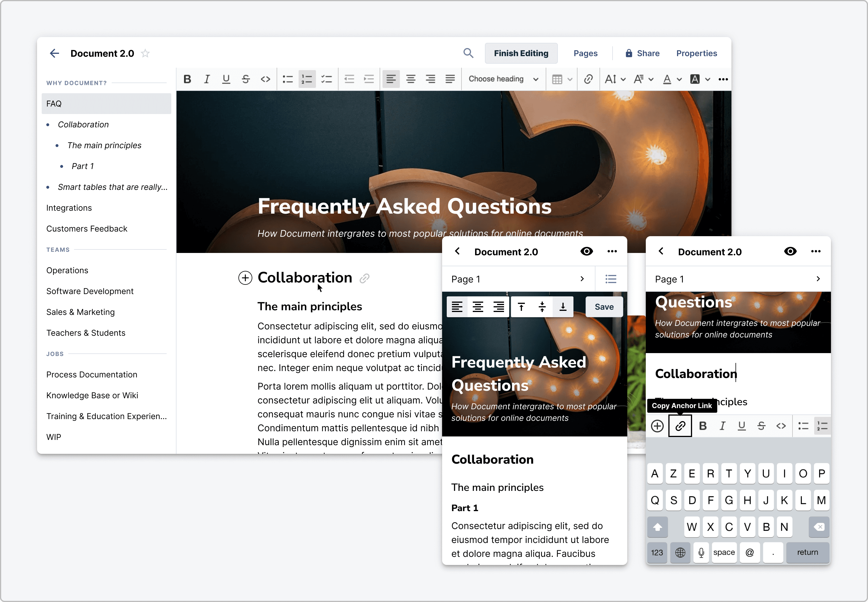Toggle bold in main editor toolbar
The width and height of the screenshot is (868, 602).
pyautogui.click(x=187, y=79)
